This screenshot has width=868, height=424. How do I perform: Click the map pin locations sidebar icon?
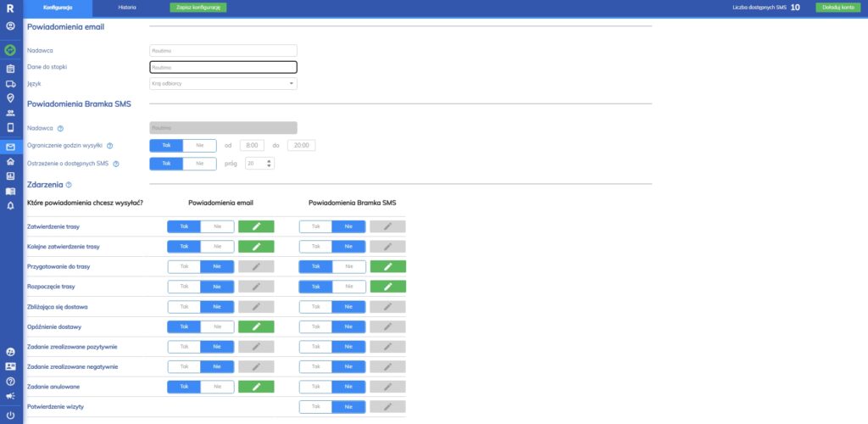[x=10, y=98]
